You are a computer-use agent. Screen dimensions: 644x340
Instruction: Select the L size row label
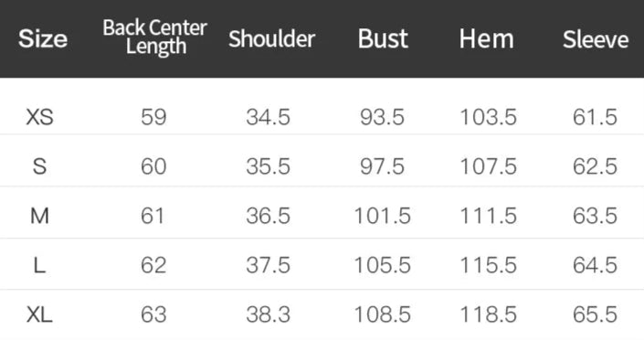pos(39,265)
